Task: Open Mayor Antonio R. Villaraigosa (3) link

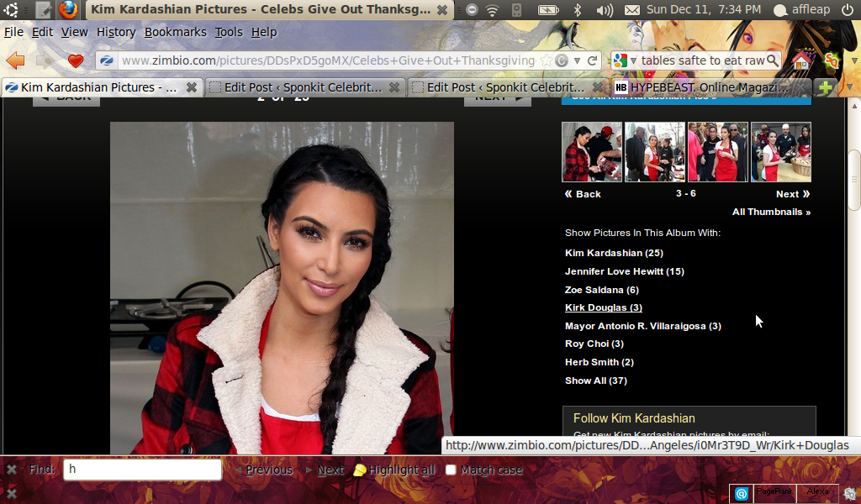Action: 643,326
